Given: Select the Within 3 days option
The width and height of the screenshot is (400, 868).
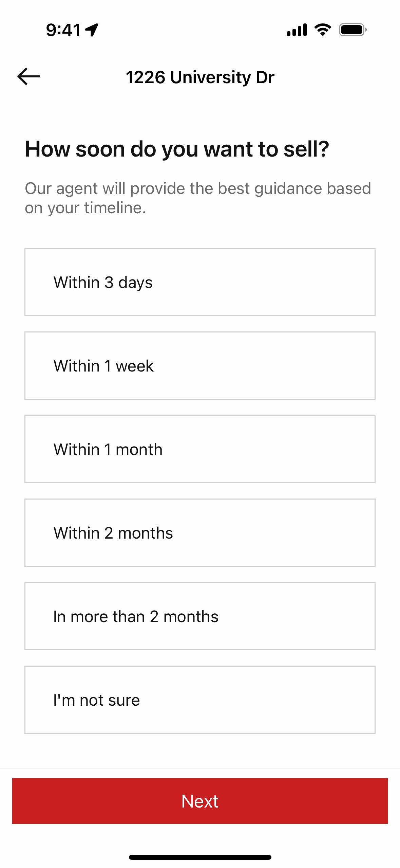Looking at the screenshot, I should point(200,282).
